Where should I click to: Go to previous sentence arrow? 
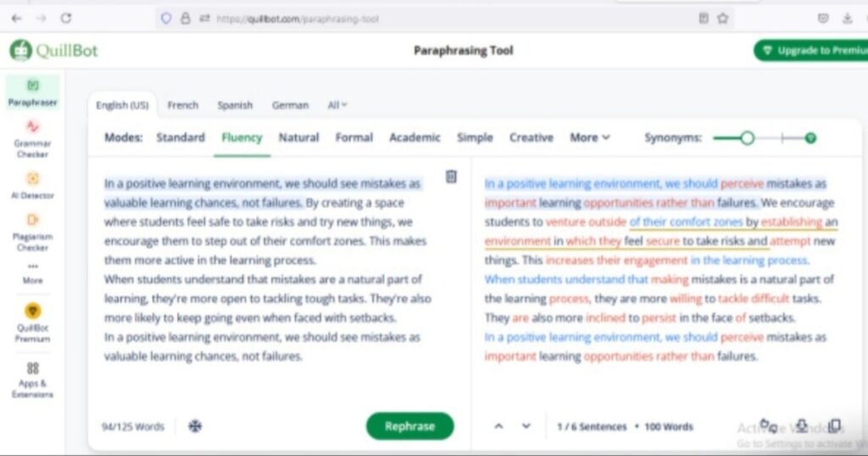[x=498, y=426]
